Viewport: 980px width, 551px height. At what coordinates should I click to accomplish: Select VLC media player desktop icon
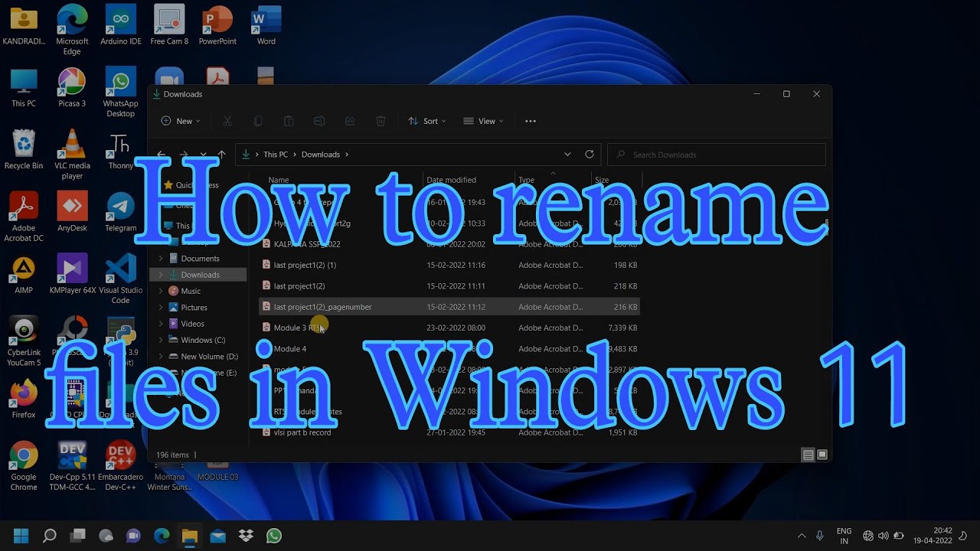[72, 155]
